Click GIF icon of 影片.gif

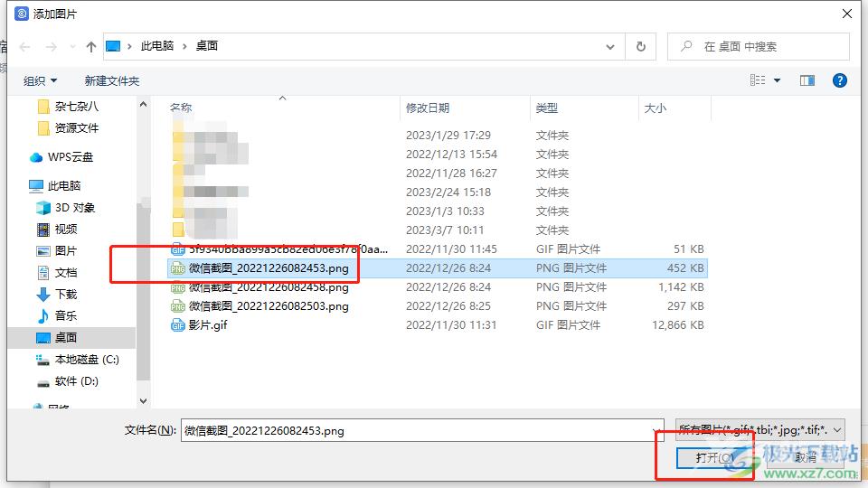tap(178, 325)
